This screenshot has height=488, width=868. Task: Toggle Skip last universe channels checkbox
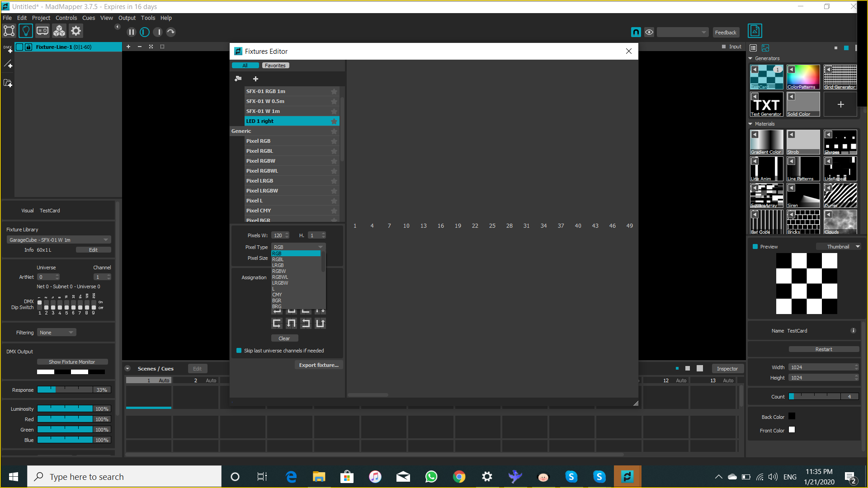click(x=240, y=350)
